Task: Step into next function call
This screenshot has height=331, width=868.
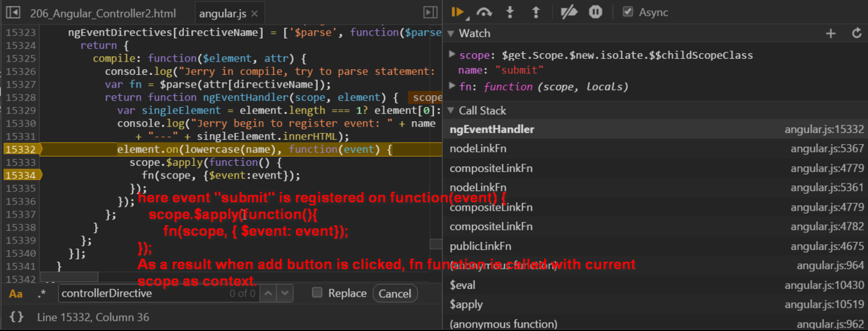Action: tap(510, 12)
